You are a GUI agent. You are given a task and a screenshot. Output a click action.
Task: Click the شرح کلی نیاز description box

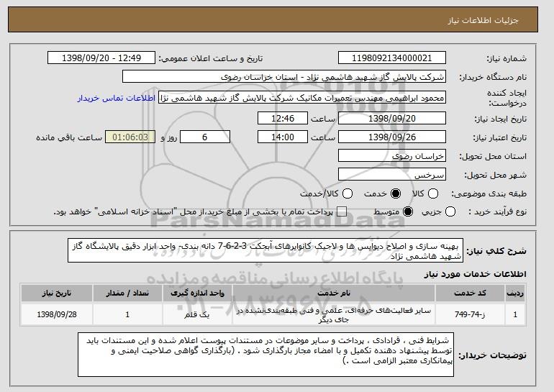pyautogui.click(x=265, y=251)
